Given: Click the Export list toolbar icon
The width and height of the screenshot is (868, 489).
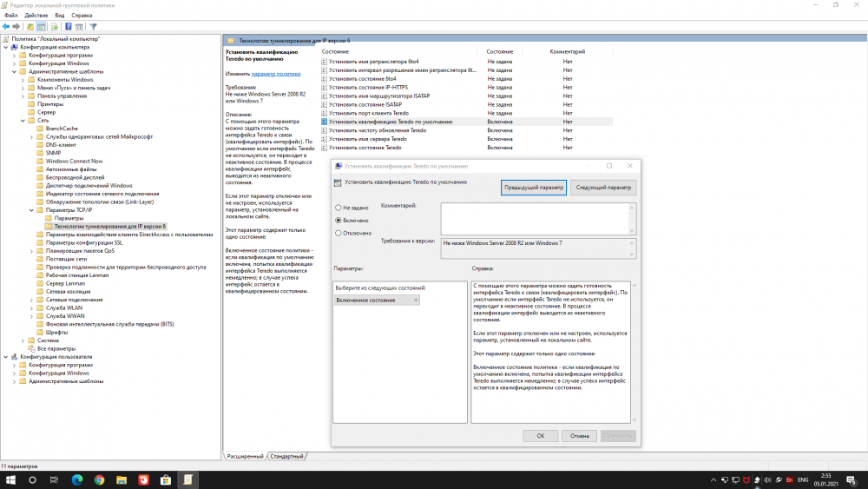Looking at the screenshot, I should click(x=54, y=27).
